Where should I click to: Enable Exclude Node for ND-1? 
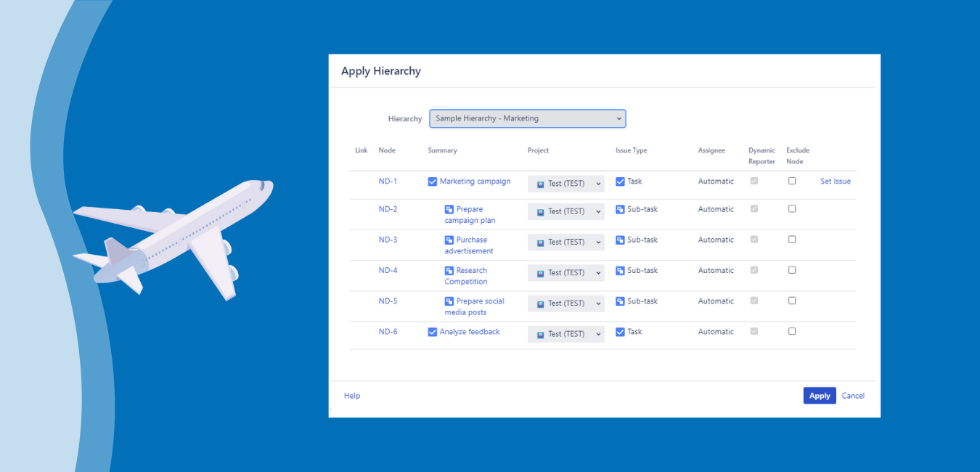click(792, 180)
